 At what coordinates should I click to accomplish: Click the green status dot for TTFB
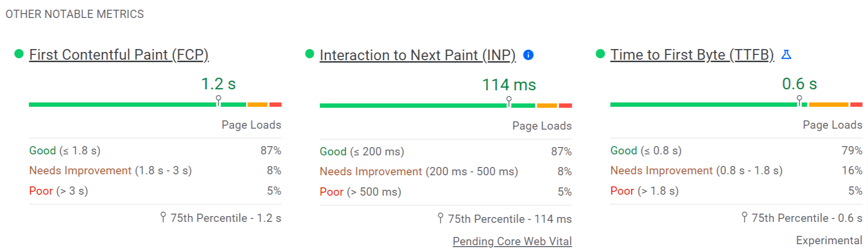600,54
